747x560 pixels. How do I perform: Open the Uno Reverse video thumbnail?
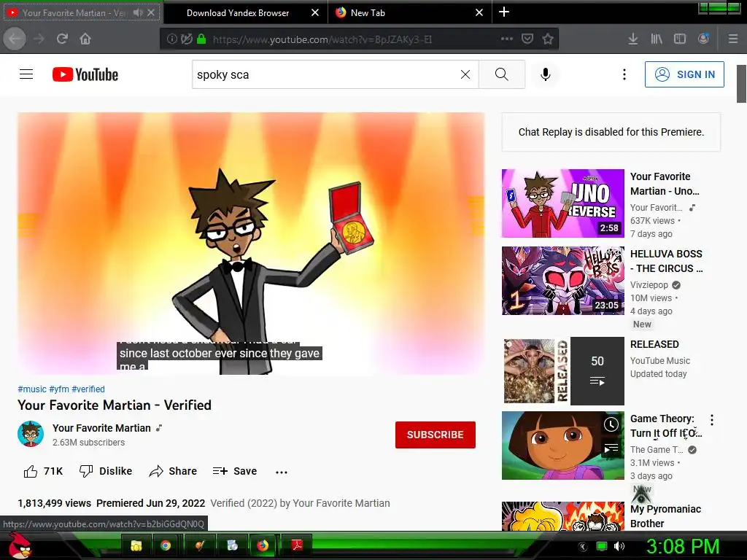562,203
